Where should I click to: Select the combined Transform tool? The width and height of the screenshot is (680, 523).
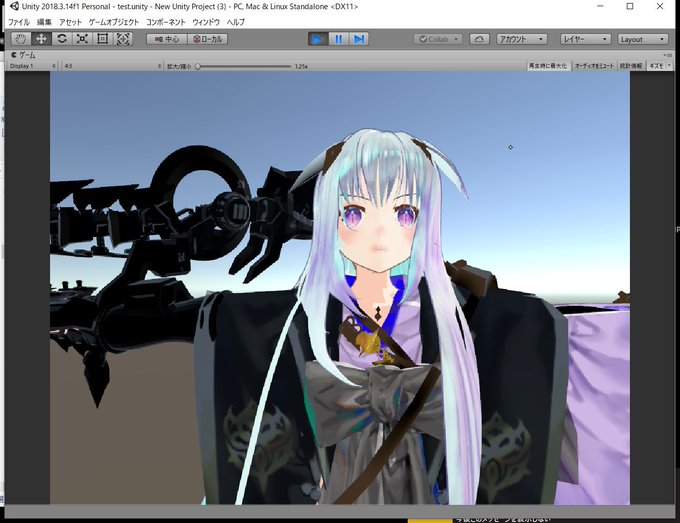click(x=123, y=39)
